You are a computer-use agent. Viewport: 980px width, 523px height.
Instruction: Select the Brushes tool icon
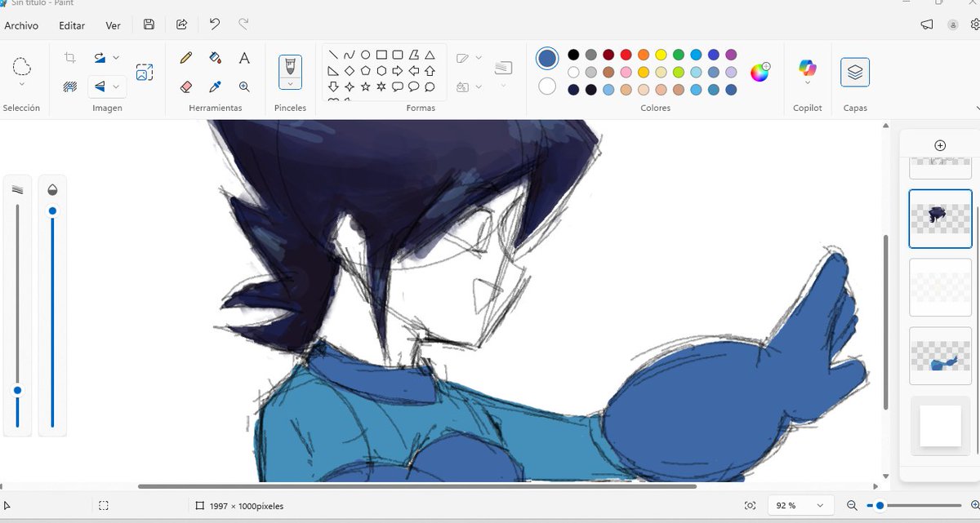290,67
